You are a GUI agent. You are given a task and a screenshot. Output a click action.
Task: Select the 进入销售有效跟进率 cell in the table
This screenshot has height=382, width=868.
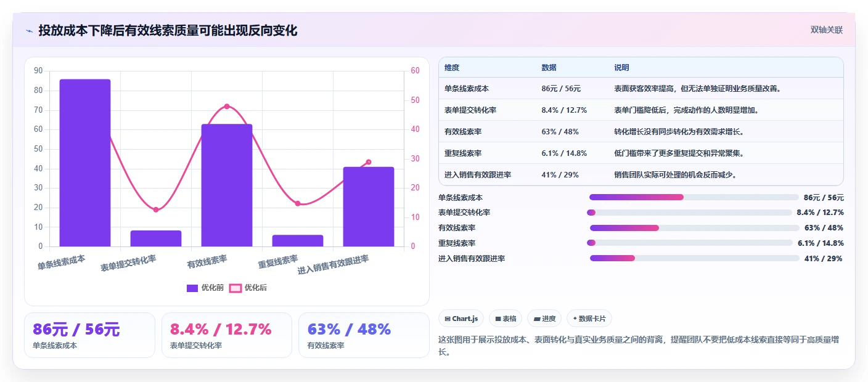click(478, 175)
